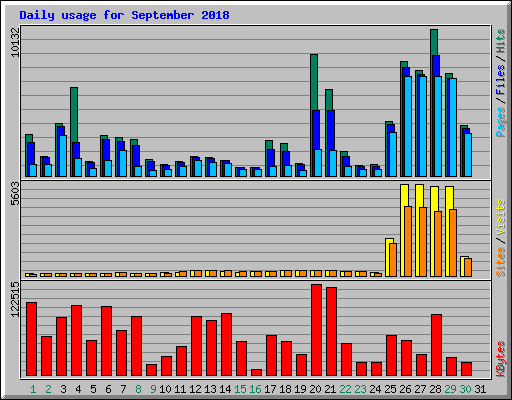Click the yellow 'Visits' legend label
The width and height of the screenshot is (512, 400).
click(500, 218)
